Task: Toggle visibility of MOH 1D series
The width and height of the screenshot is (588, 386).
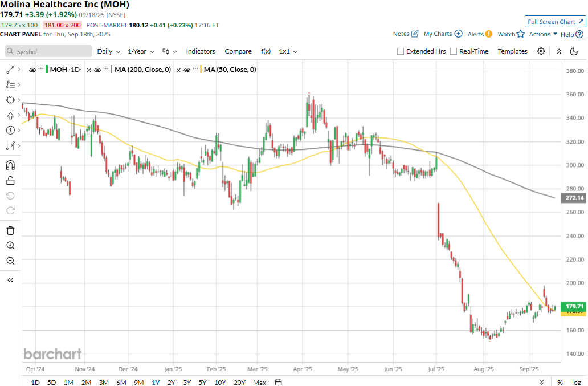Action: tap(32, 70)
